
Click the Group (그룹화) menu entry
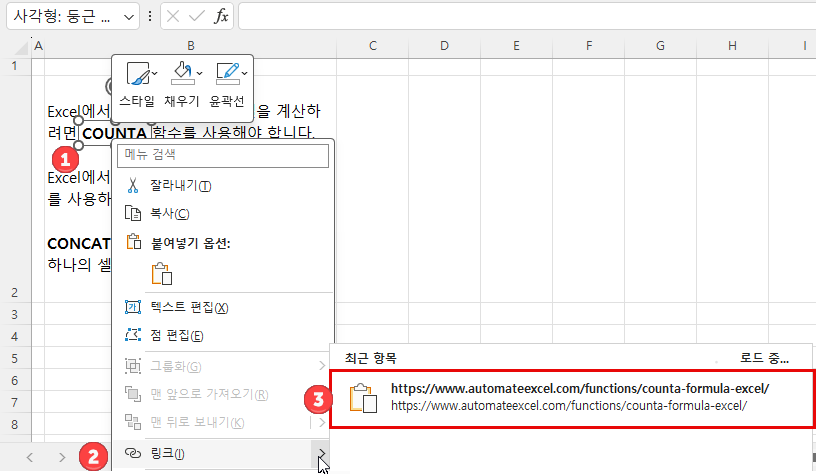tap(223, 366)
